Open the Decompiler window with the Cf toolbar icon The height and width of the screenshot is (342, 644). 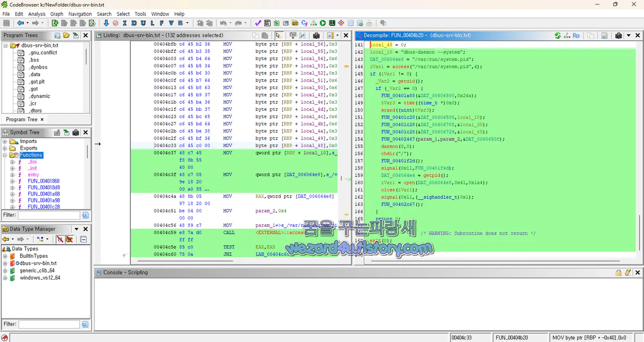tap(304, 23)
